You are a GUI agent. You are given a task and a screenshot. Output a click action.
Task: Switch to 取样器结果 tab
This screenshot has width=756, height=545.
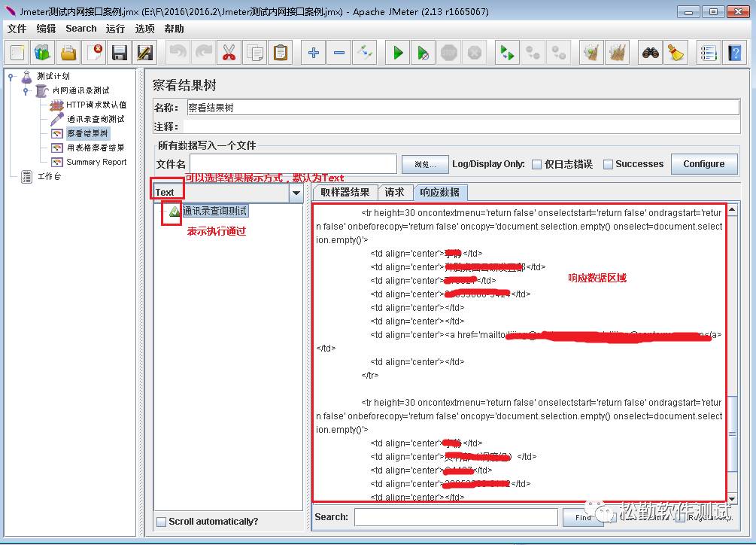(x=345, y=193)
